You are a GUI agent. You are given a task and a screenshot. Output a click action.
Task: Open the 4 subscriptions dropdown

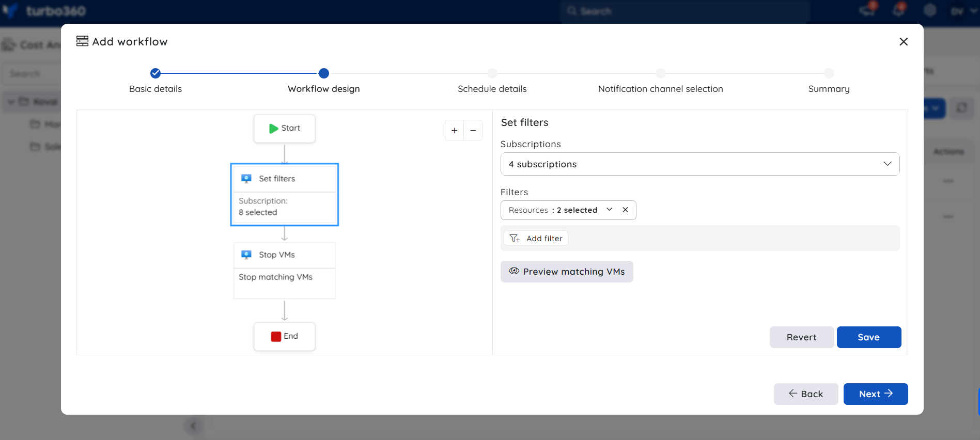point(700,164)
